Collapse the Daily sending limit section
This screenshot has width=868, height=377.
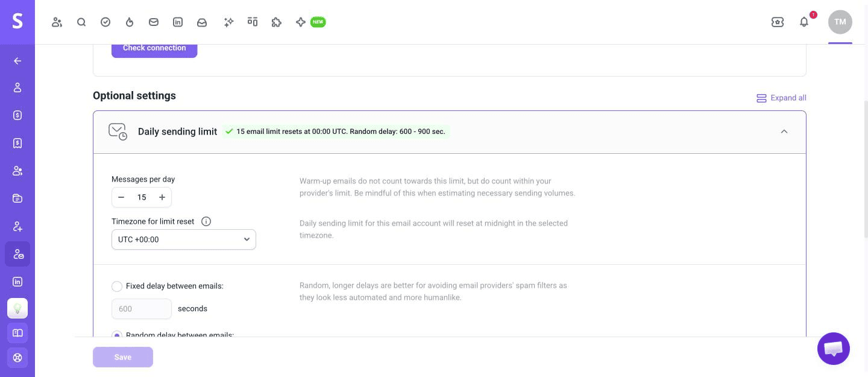click(784, 131)
